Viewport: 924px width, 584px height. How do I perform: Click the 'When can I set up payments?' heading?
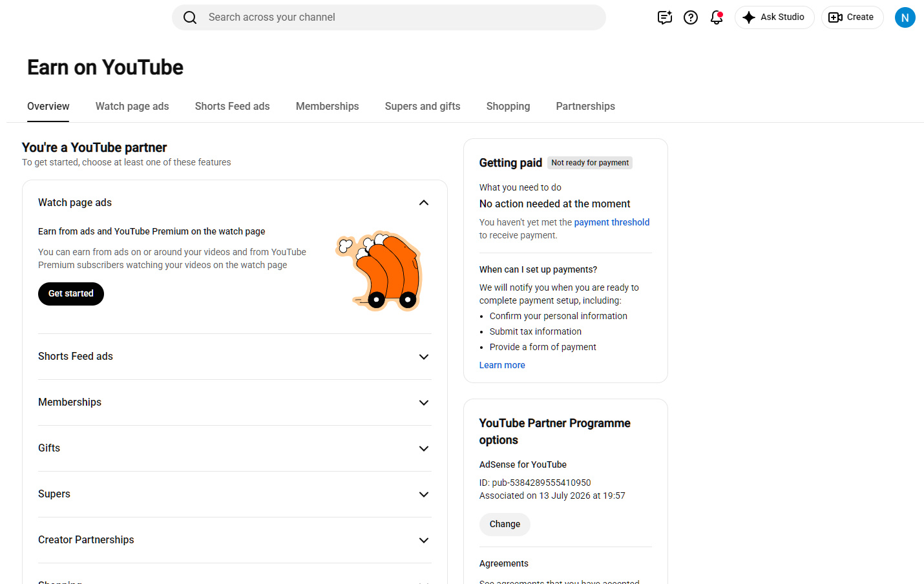(538, 269)
